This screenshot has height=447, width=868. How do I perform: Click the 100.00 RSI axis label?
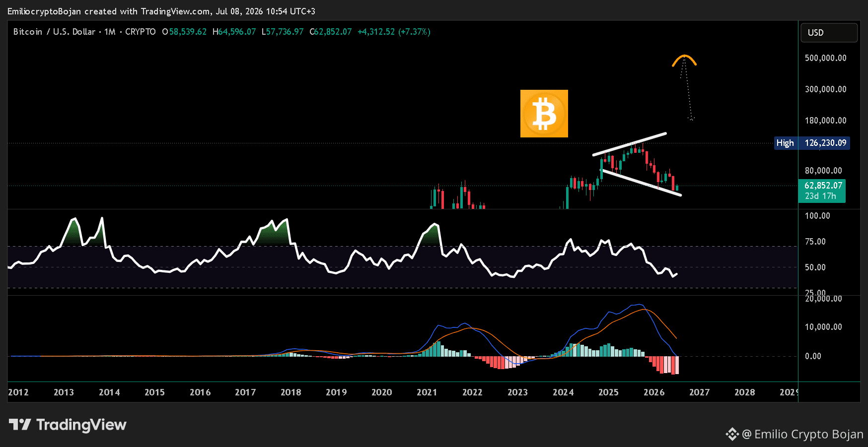(817, 216)
